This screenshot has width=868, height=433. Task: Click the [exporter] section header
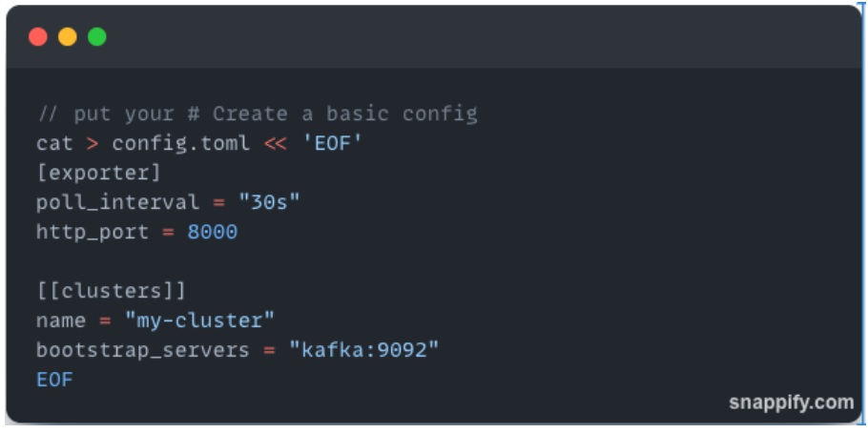(98, 174)
